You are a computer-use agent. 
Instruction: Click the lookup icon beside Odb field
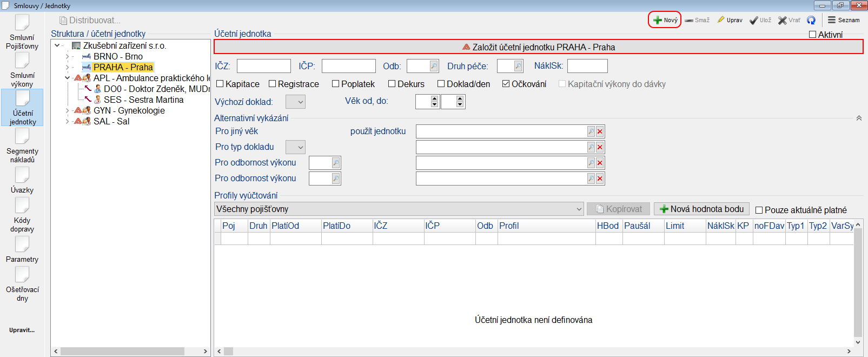(434, 66)
